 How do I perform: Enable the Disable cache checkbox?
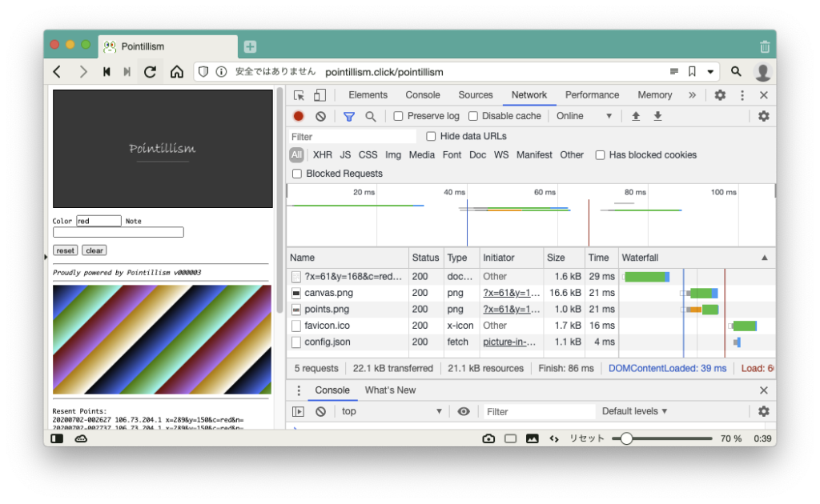tap(473, 116)
